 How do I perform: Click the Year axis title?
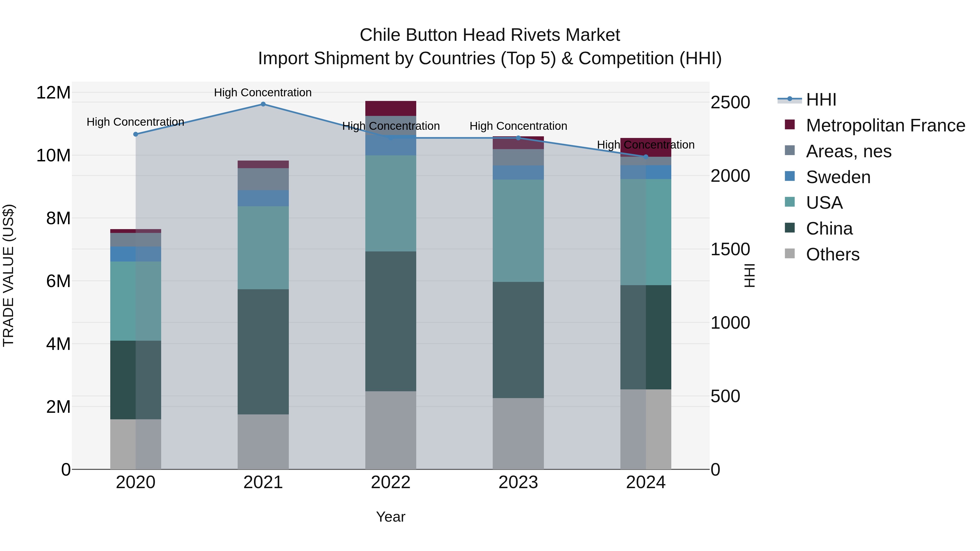point(391,517)
